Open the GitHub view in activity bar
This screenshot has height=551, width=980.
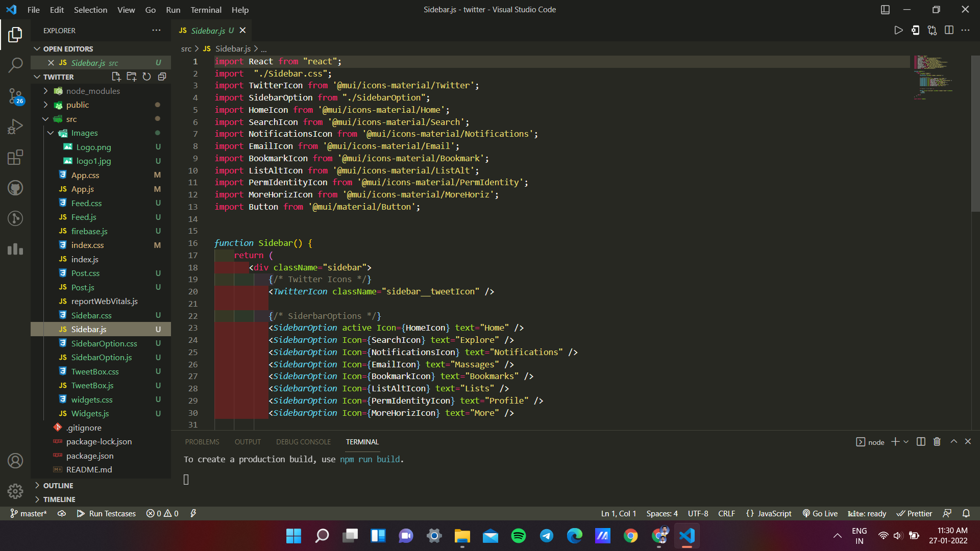pyautogui.click(x=15, y=188)
